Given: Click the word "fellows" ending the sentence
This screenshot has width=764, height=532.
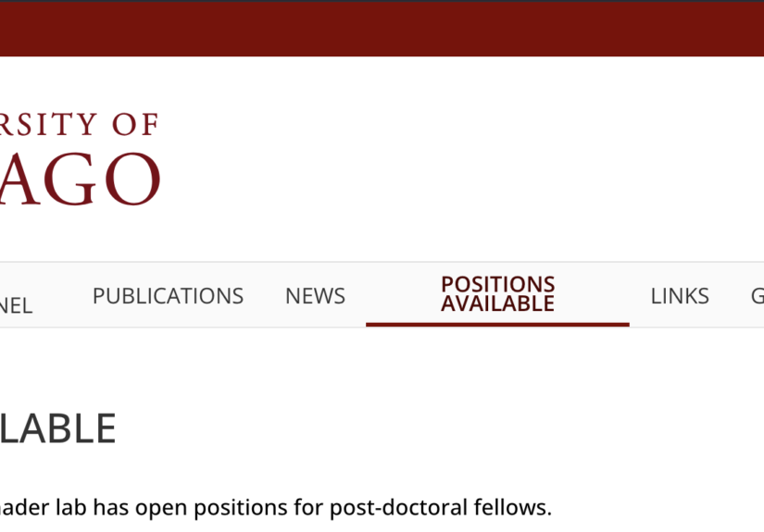Looking at the screenshot, I should point(516,508).
